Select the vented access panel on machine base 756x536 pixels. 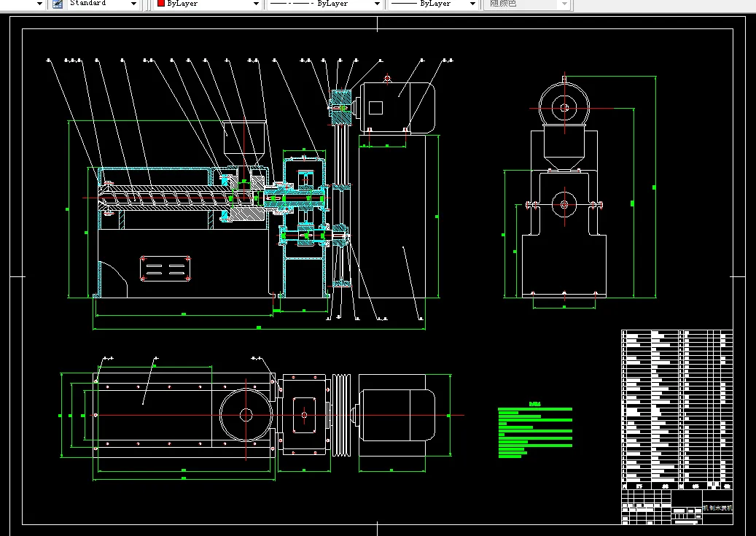click(165, 268)
